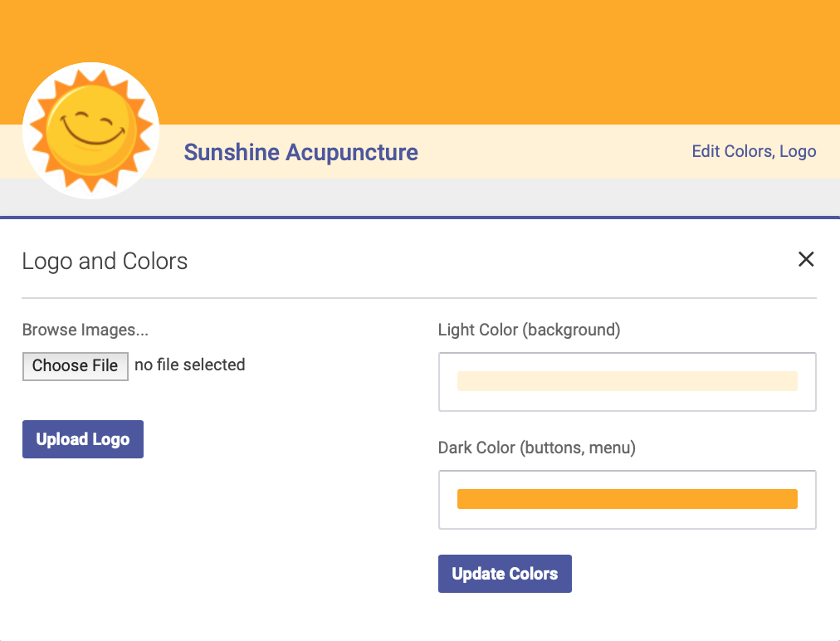The width and height of the screenshot is (840, 641).
Task: Open the dark orange color swatch
Action: [x=628, y=499]
